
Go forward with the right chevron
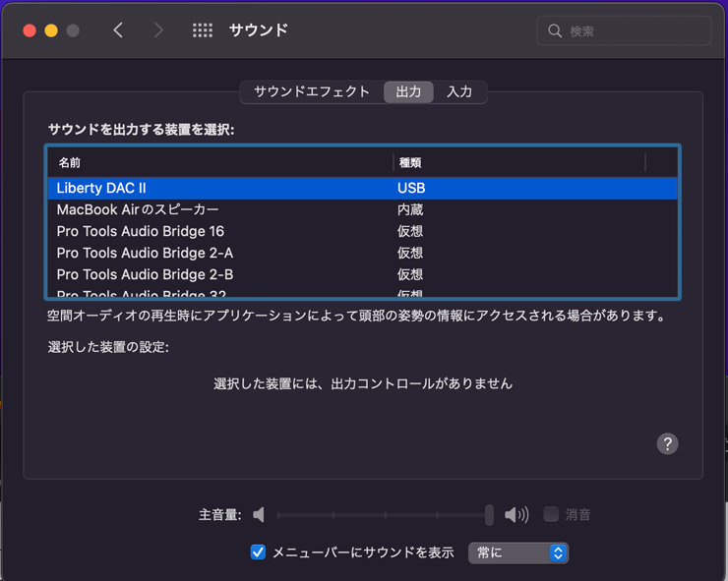click(x=158, y=30)
